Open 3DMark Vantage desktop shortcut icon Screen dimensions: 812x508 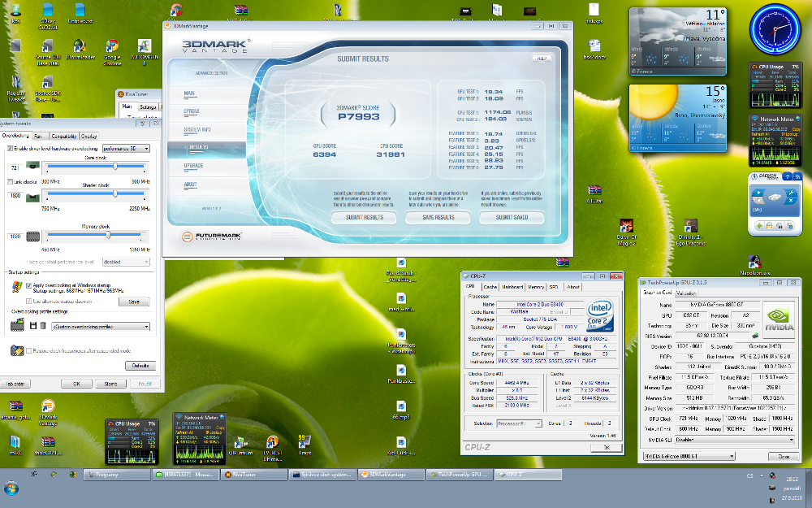point(48,406)
